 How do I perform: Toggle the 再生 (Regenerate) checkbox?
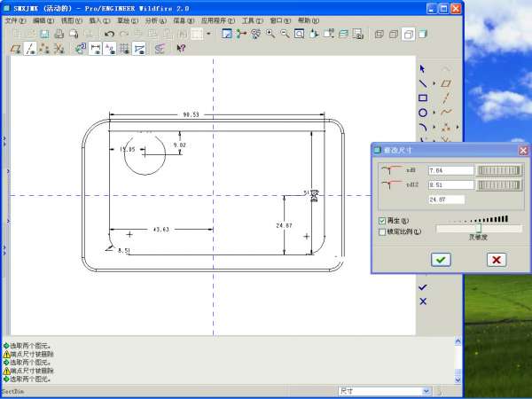coord(382,221)
